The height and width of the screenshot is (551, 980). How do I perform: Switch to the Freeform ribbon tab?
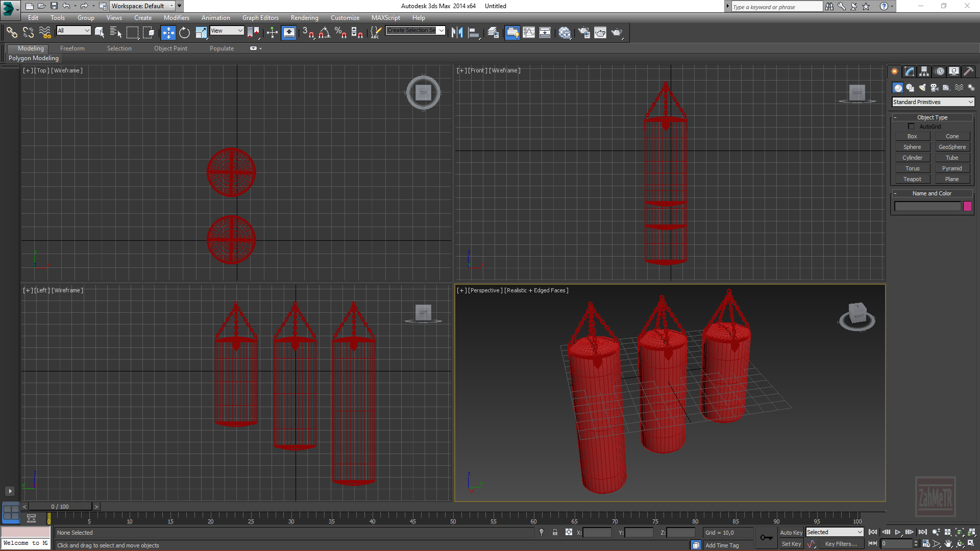click(x=72, y=48)
